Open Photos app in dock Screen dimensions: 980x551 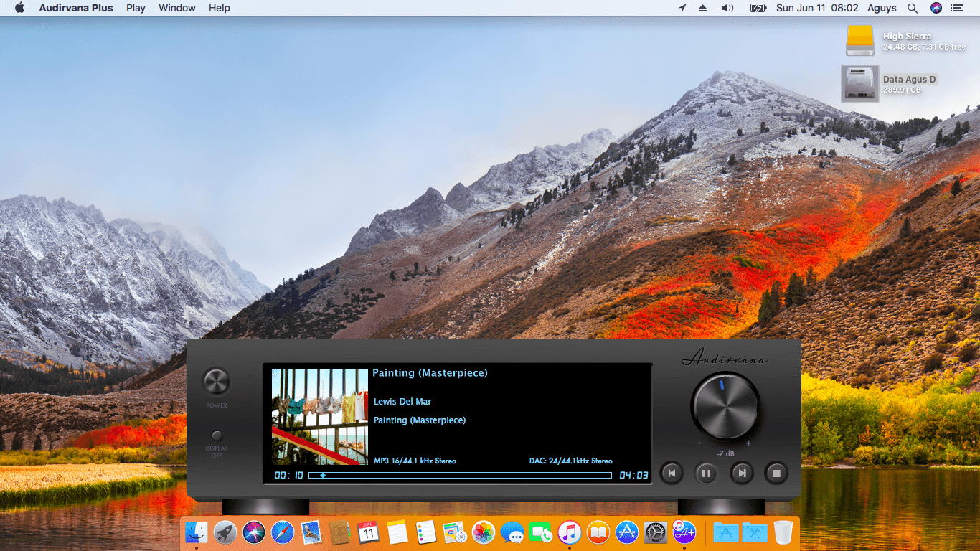tap(484, 532)
